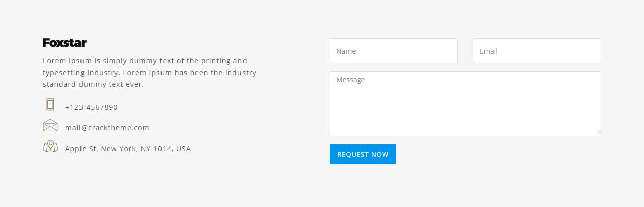Viewport: 644px width, 207px height.
Task: Grab the Message box resize handle
Action: pyautogui.click(x=598, y=133)
